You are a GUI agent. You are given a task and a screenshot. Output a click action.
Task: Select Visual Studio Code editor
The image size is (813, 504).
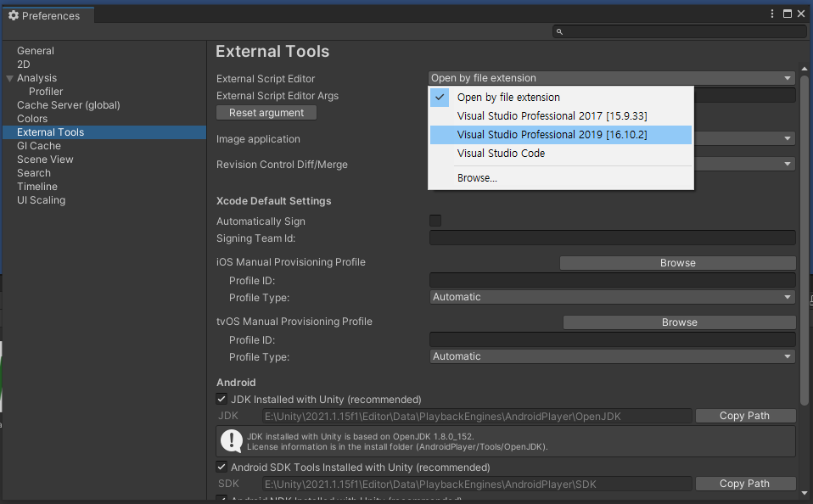561,153
